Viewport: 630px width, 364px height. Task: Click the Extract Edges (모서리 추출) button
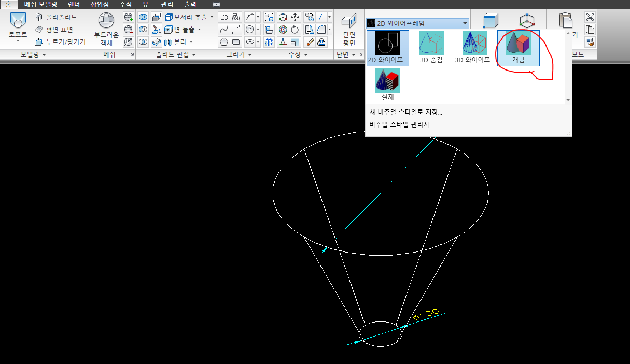coord(186,17)
